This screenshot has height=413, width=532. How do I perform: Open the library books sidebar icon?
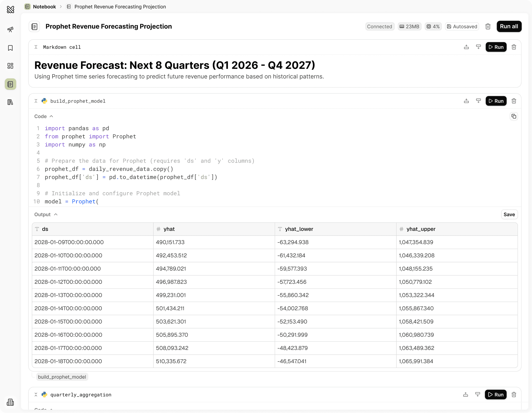tap(10, 102)
